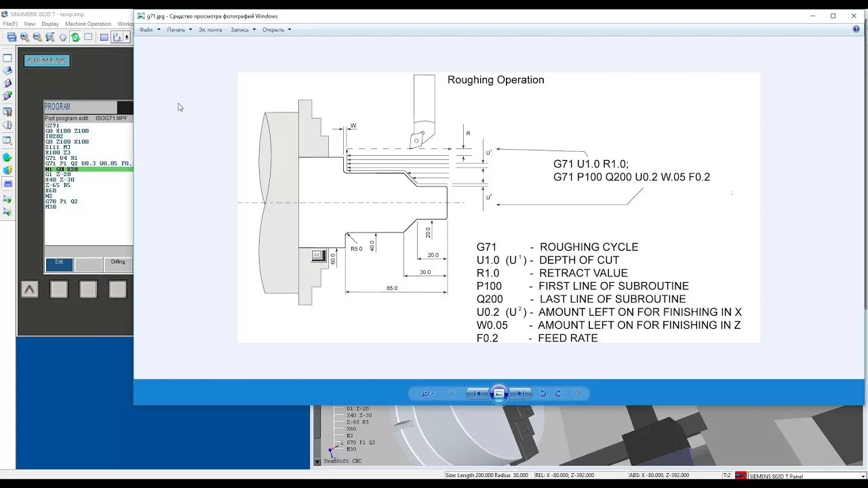
Task: Open the Файл menu in photo viewer
Action: coord(150,30)
